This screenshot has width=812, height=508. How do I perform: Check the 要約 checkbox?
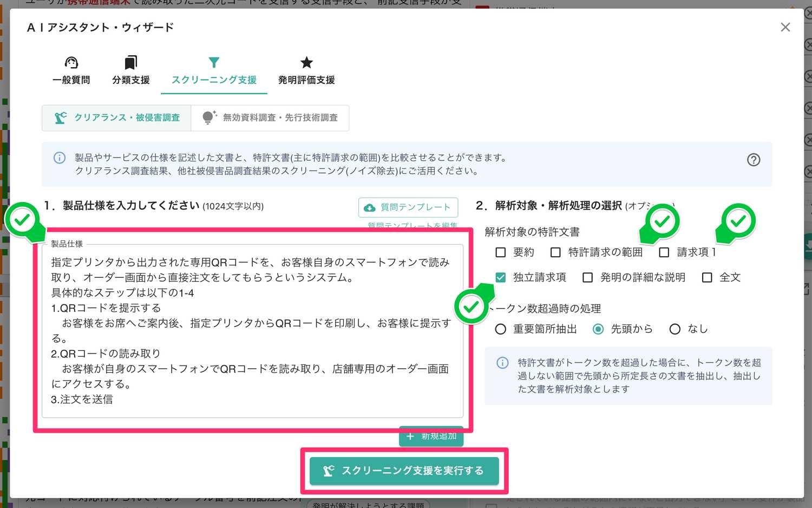tap(501, 252)
